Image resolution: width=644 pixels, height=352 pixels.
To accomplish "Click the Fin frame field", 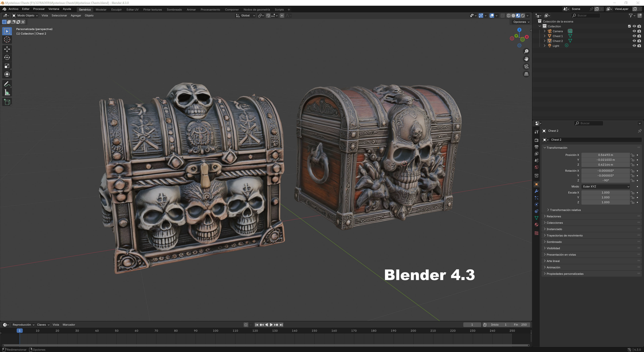I will (520, 325).
